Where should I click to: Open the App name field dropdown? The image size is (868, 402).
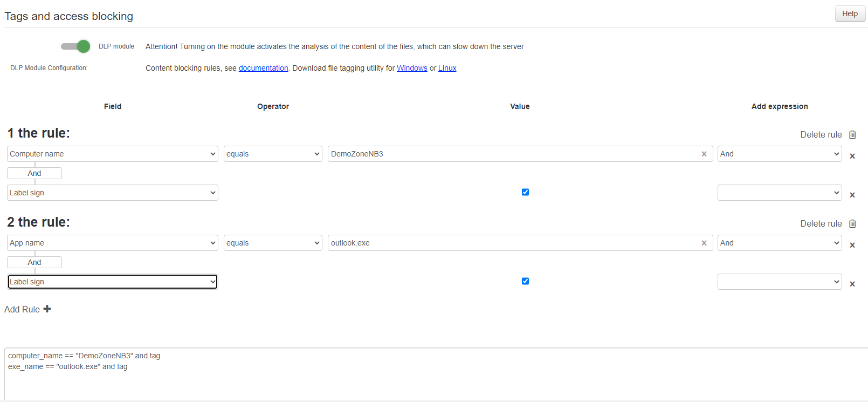(x=113, y=243)
